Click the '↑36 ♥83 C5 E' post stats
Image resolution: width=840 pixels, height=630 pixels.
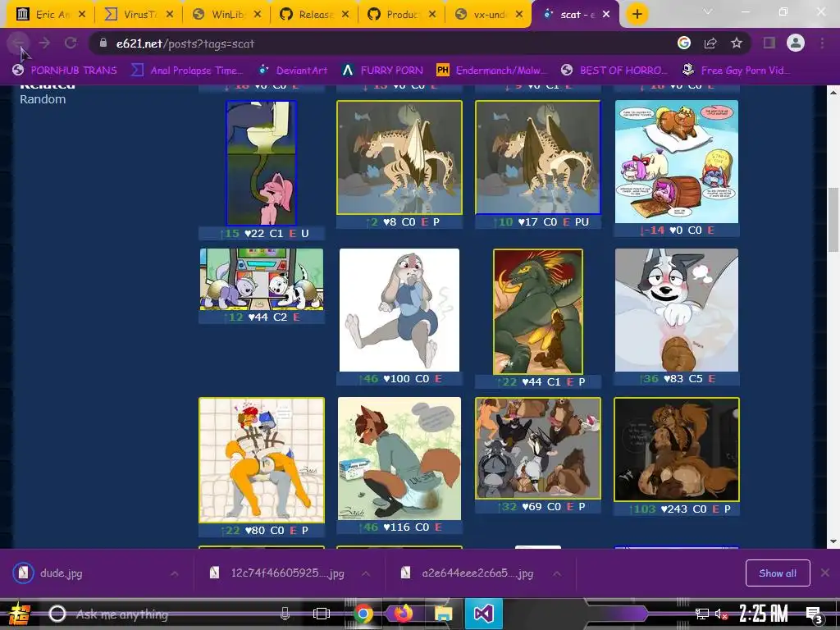[x=677, y=379]
